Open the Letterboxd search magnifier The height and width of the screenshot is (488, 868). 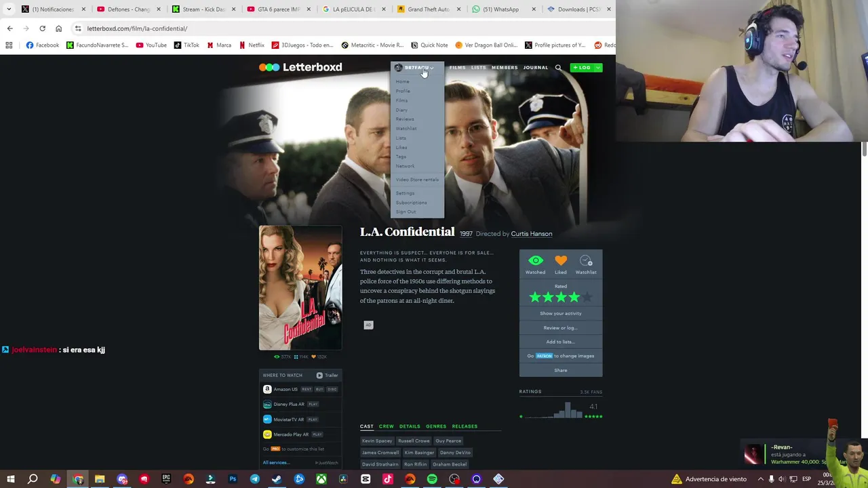pyautogui.click(x=558, y=68)
